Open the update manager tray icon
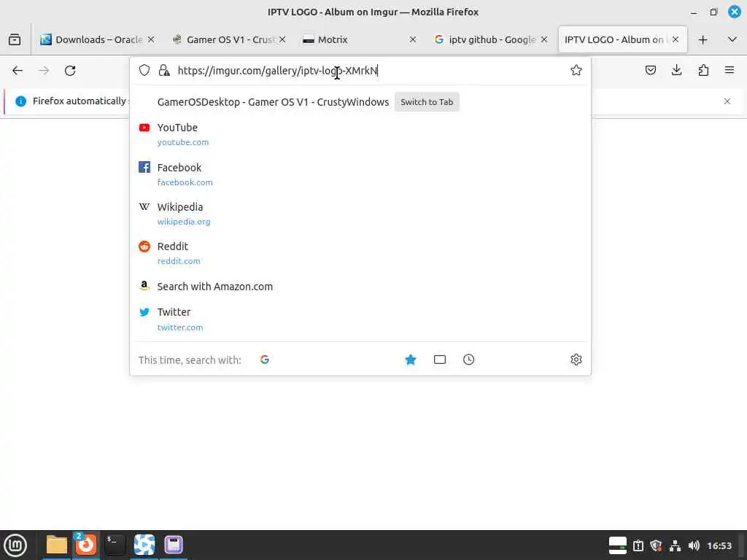This screenshot has height=560, width=747. 638,545
